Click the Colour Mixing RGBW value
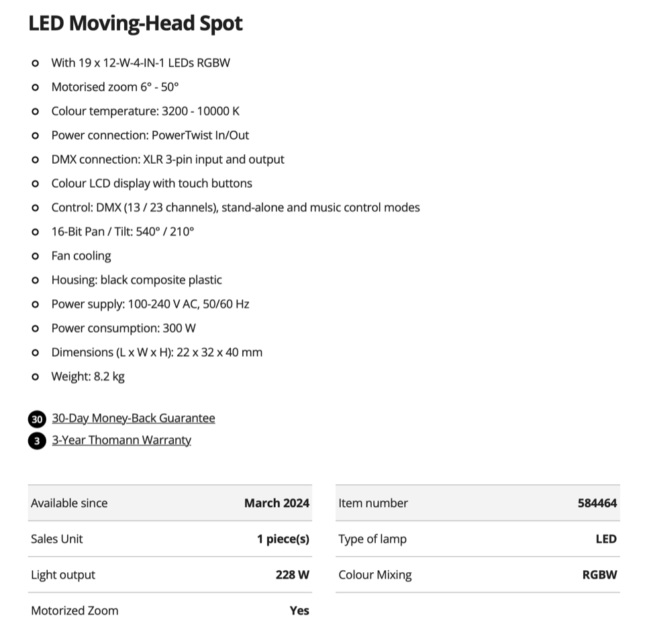The height and width of the screenshot is (644, 647). pyautogui.click(x=599, y=575)
